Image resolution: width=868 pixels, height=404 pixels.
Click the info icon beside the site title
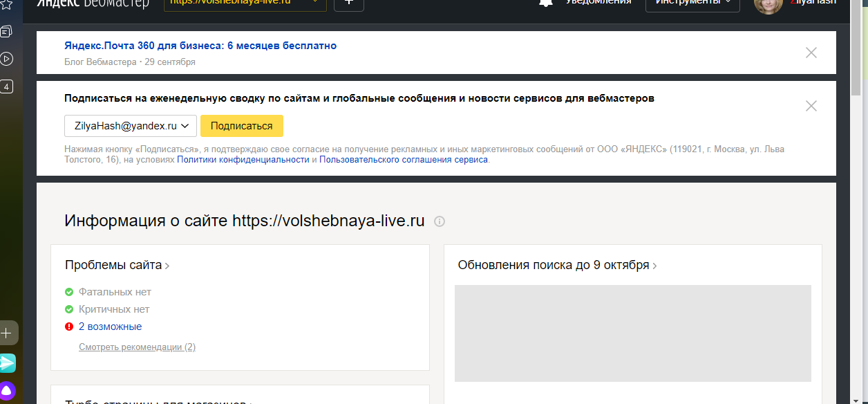tap(440, 221)
